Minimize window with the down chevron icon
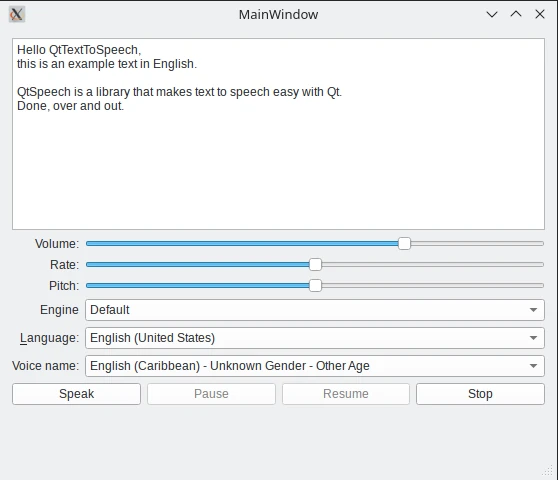 coord(492,14)
